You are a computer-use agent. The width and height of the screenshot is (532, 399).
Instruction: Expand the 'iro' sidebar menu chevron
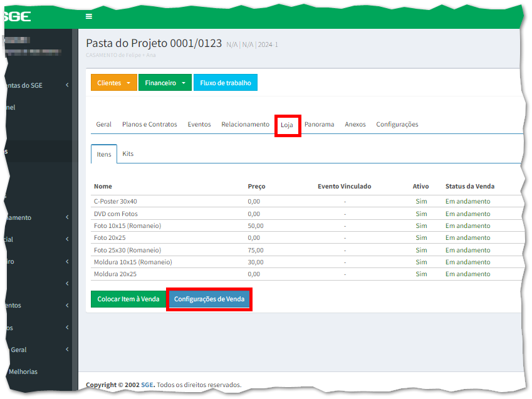point(67,261)
